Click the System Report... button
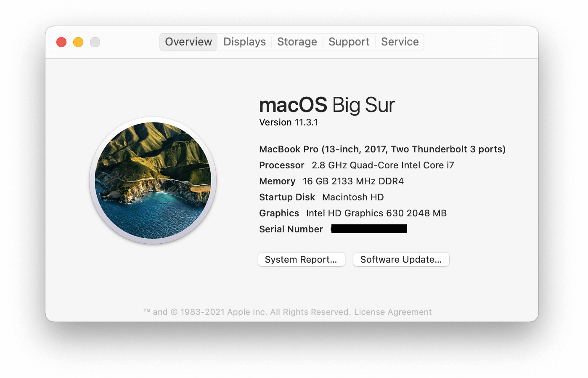This screenshot has height=378, width=588. pos(301,259)
